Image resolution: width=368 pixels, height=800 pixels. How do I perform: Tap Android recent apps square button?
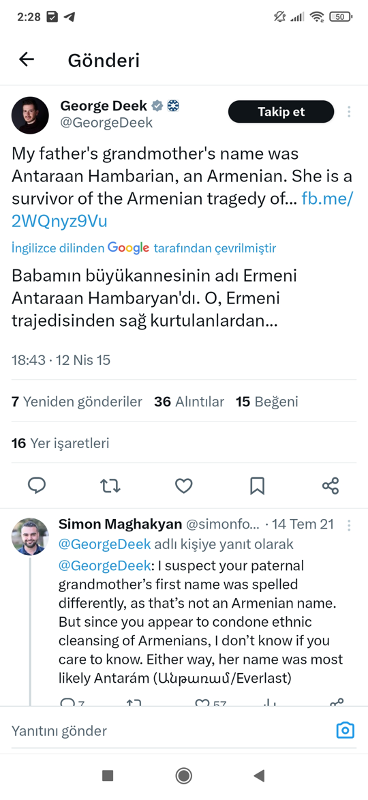tap(108, 776)
